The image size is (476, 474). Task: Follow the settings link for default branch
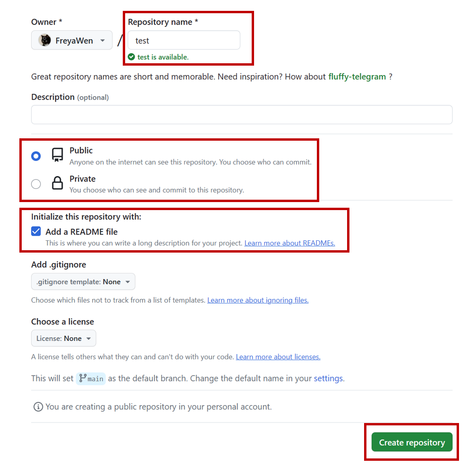point(328,379)
